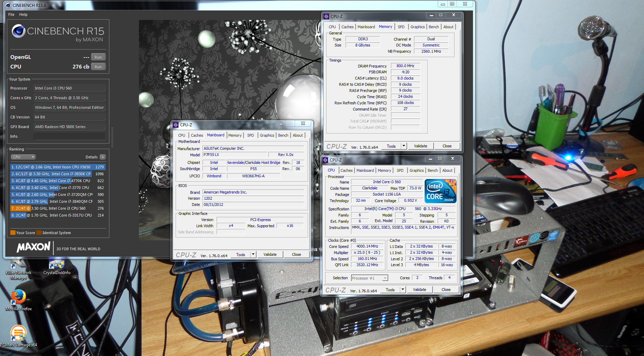Select highlighted ranking row Intel Core i3 CPU 560
Image resolution: width=644 pixels, height=356 pixels.
(x=58, y=208)
